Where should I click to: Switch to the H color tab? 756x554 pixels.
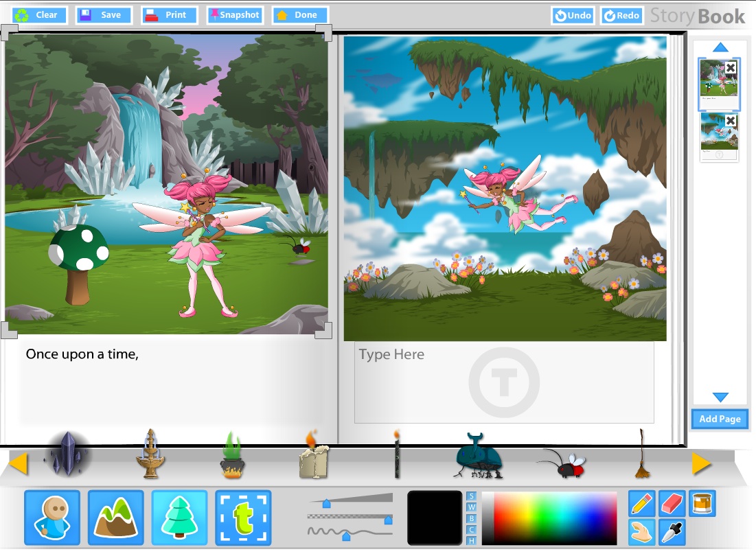[x=472, y=542]
